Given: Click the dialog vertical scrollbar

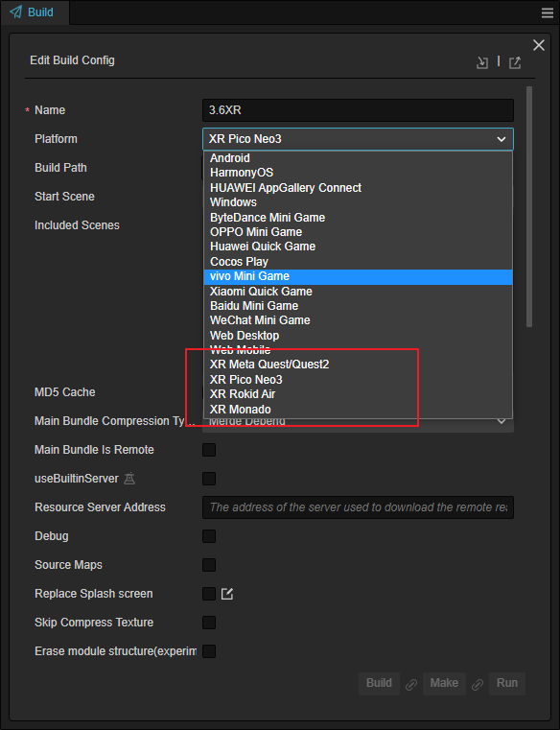Looking at the screenshot, I should [x=529, y=207].
